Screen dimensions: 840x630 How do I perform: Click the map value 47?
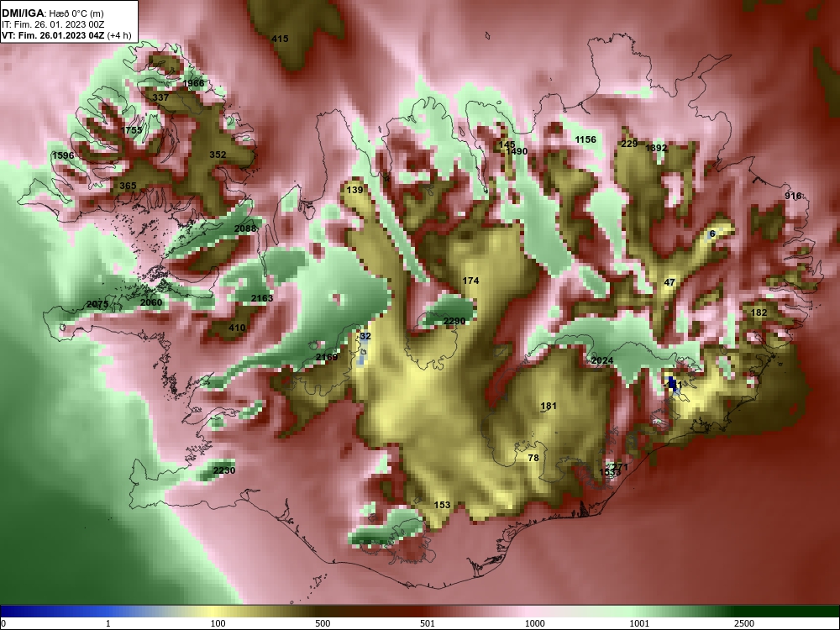[x=669, y=283]
